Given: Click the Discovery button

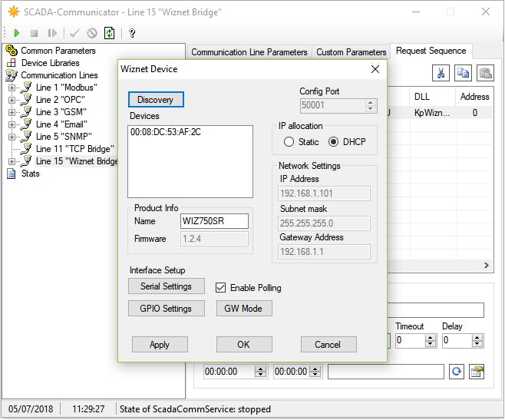Looking at the screenshot, I should (x=156, y=100).
